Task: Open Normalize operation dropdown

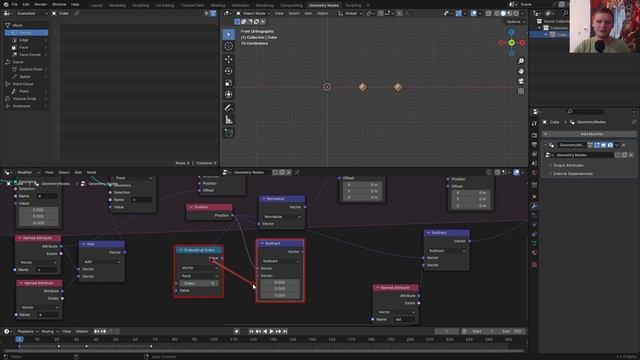Action: 282,217
